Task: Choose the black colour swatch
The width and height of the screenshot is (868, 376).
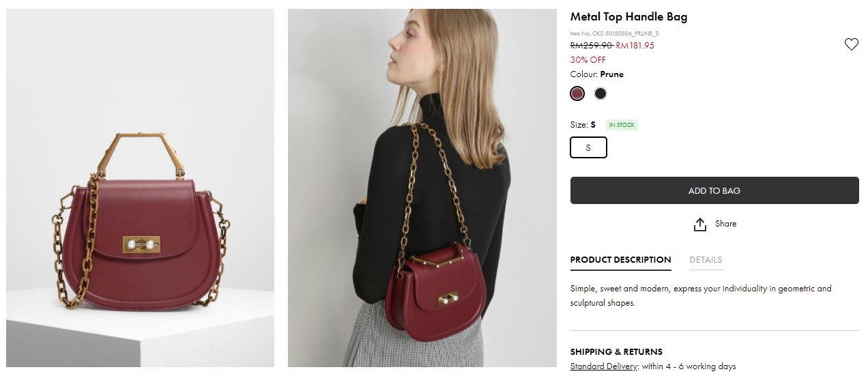Action: coord(601,93)
